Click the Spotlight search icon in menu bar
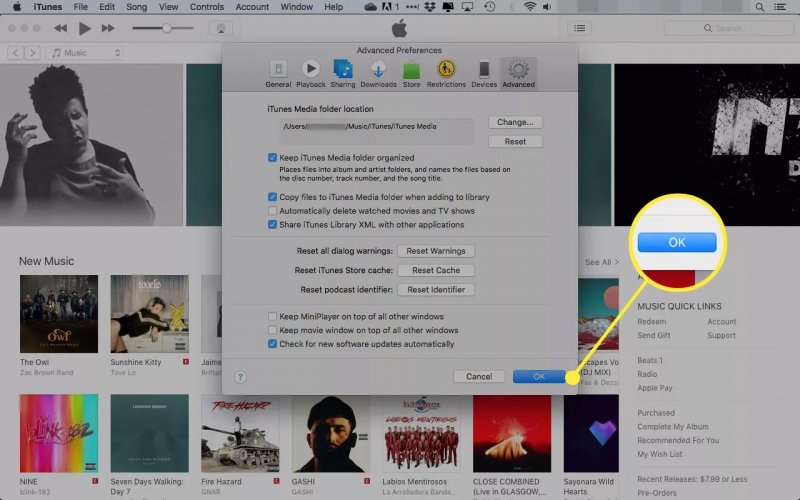This screenshot has width=800, height=500. coord(760,7)
